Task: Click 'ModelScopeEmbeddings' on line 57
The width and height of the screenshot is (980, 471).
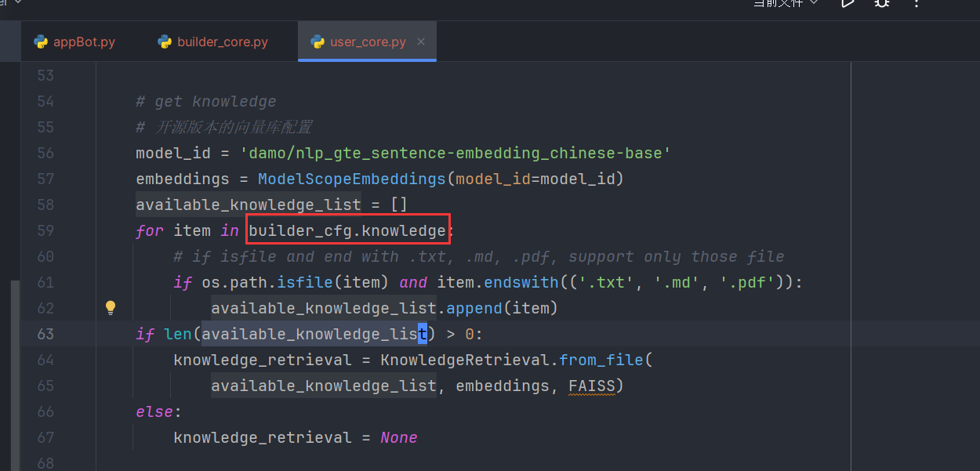Action: click(x=352, y=179)
